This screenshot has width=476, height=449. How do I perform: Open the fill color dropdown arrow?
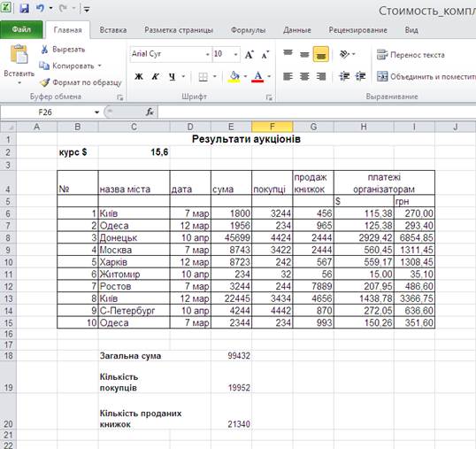(x=245, y=76)
